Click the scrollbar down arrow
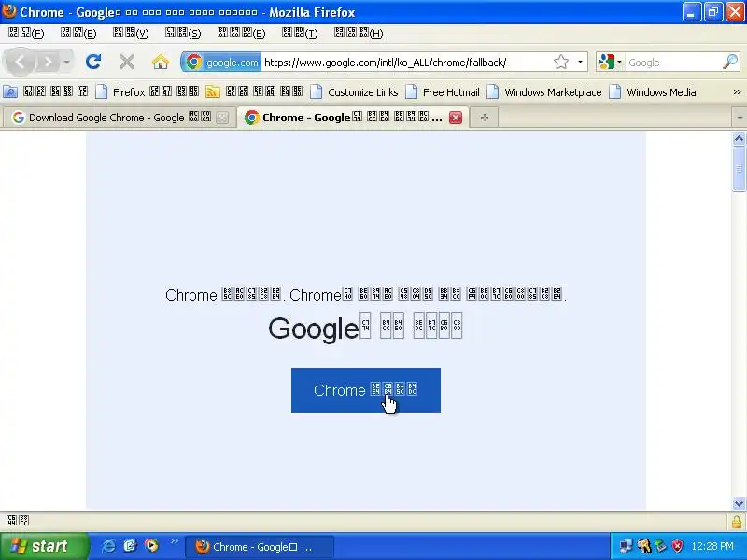Viewport: 747px width, 560px height. click(x=739, y=503)
